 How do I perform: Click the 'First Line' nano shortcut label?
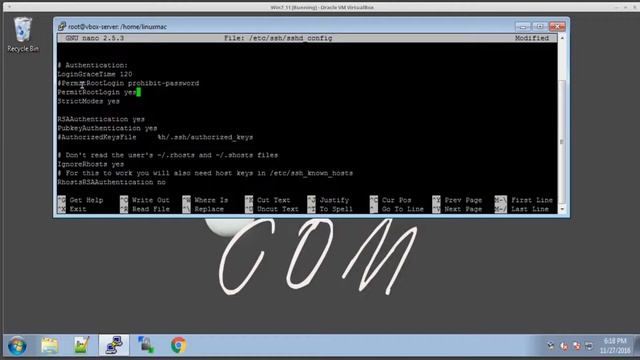[x=532, y=200]
